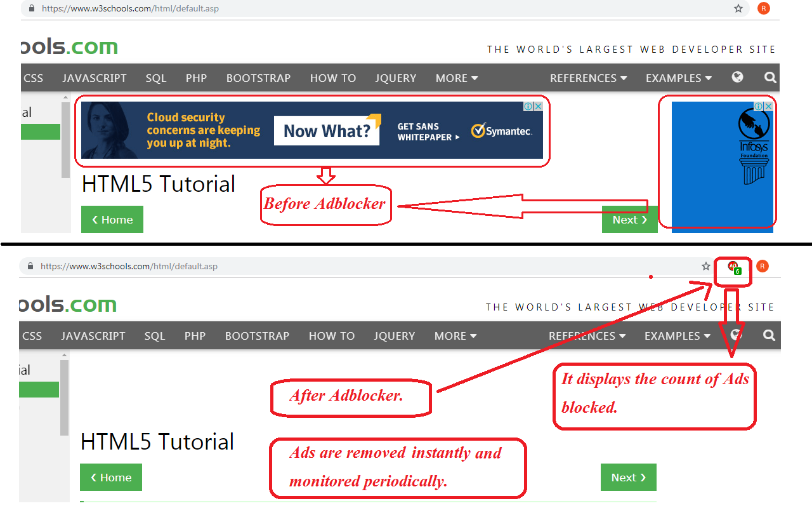Image resolution: width=812 pixels, height=508 pixels.
Task: Open the HOW TO tab in the after-adblocker navbar
Action: 332,336
